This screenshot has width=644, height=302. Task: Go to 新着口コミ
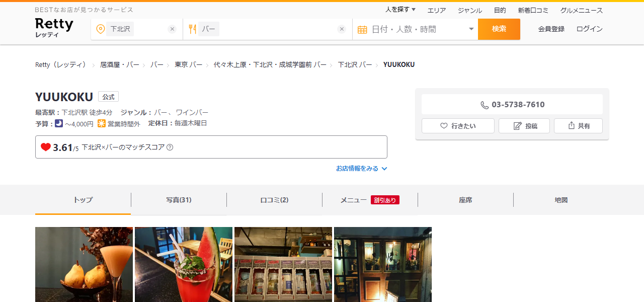pos(533,10)
